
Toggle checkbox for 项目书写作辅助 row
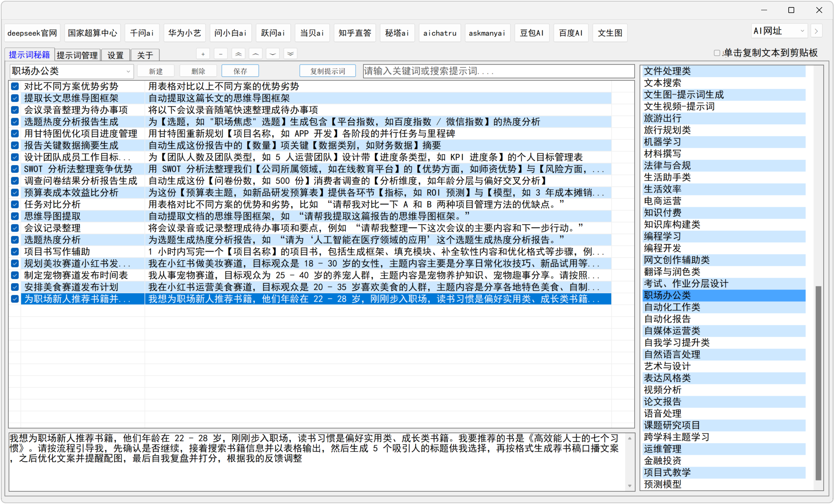click(15, 251)
